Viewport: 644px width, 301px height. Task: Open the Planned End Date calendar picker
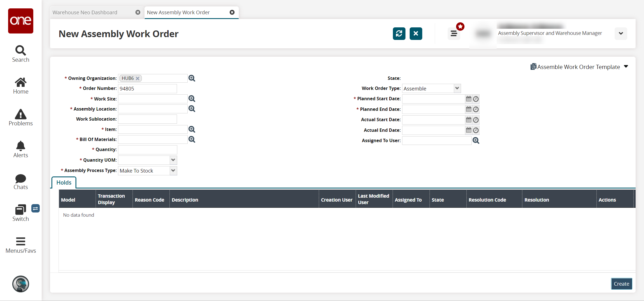(x=469, y=109)
